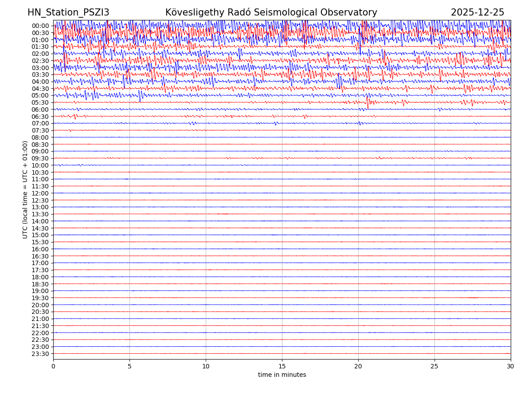Click the 30 tick on the minutes axis

[511, 366]
